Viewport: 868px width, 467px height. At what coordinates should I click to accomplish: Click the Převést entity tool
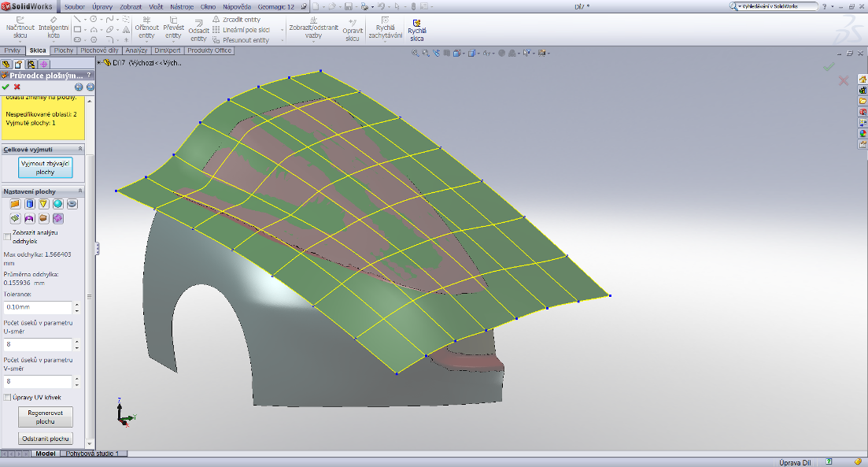(x=173, y=27)
